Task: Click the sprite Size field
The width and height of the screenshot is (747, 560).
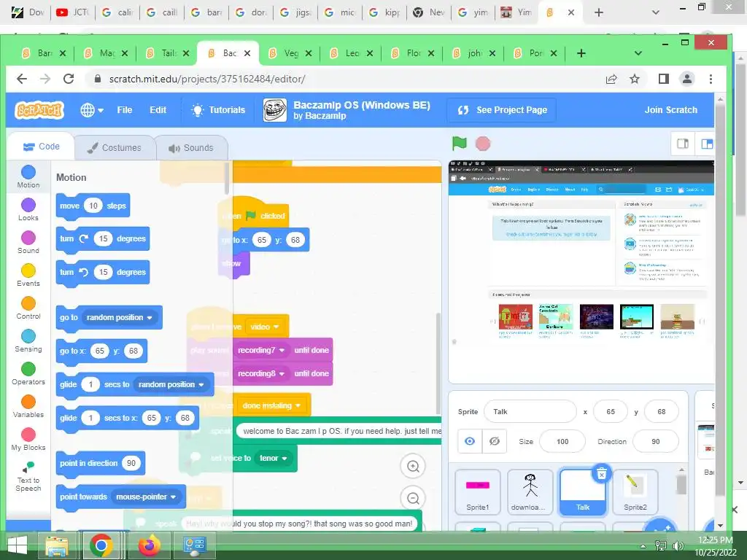Action: click(562, 441)
